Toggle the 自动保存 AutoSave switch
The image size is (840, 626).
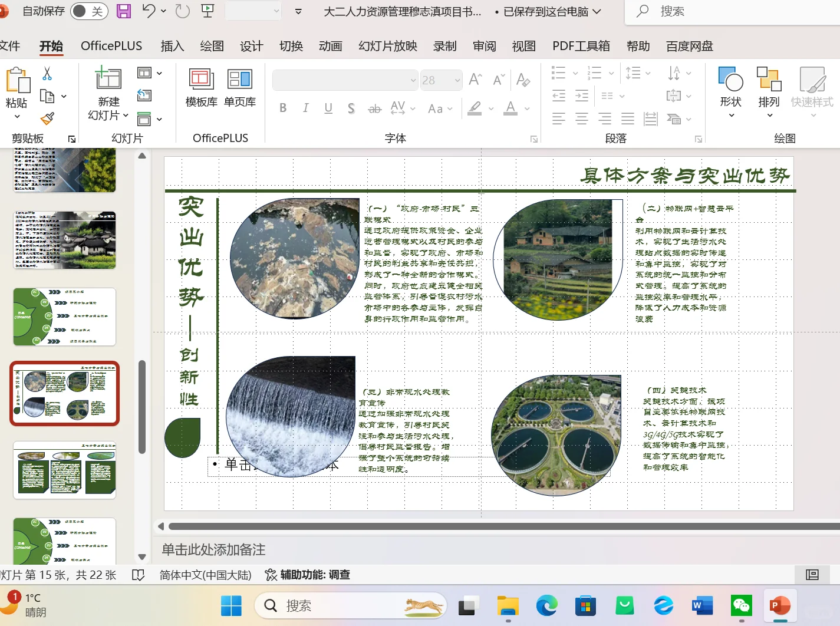click(x=88, y=11)
